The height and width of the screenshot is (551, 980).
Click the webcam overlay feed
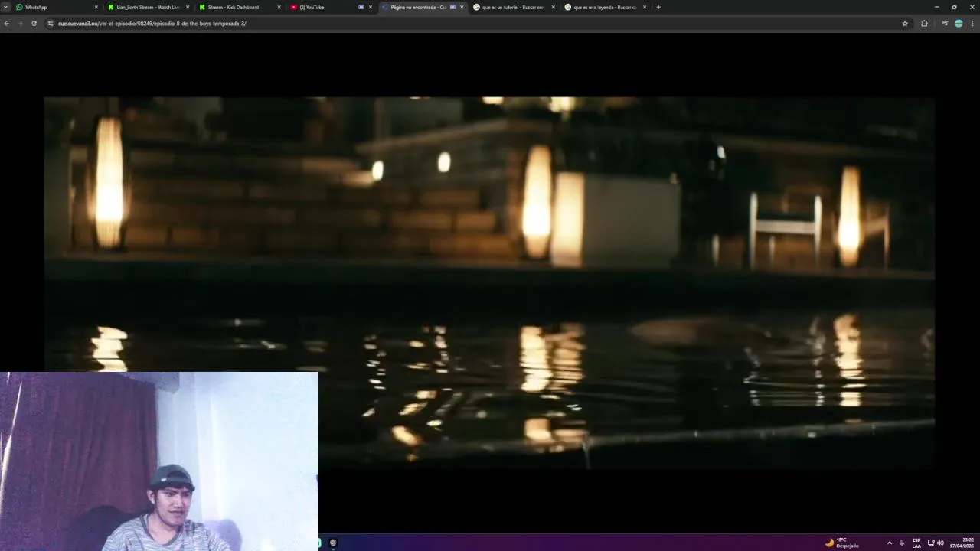tap(159, 461)
